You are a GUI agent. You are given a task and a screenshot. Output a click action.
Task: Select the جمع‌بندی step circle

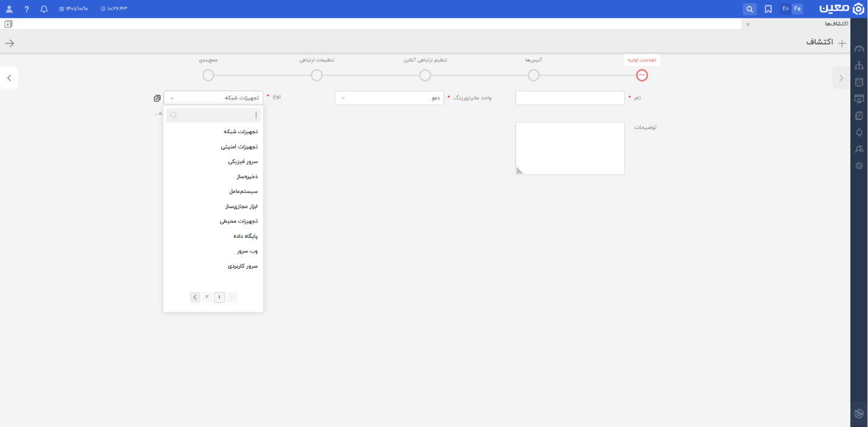pyautogui.click(x=208, y=75)
